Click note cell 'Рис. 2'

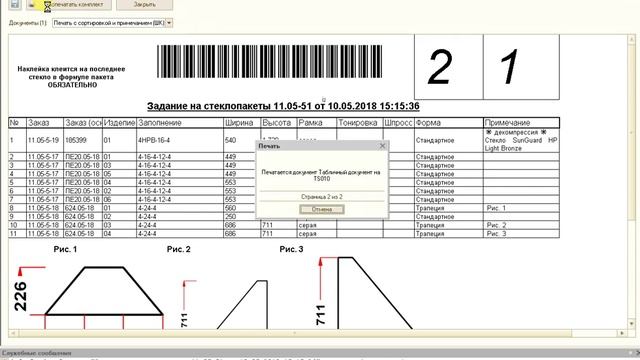[521, 225]
